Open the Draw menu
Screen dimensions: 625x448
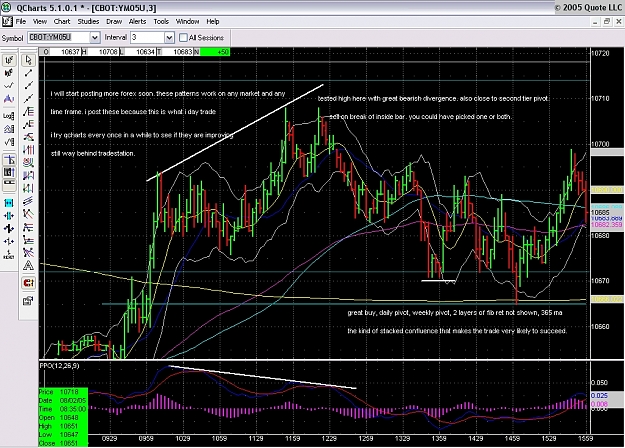click(114, 22)
